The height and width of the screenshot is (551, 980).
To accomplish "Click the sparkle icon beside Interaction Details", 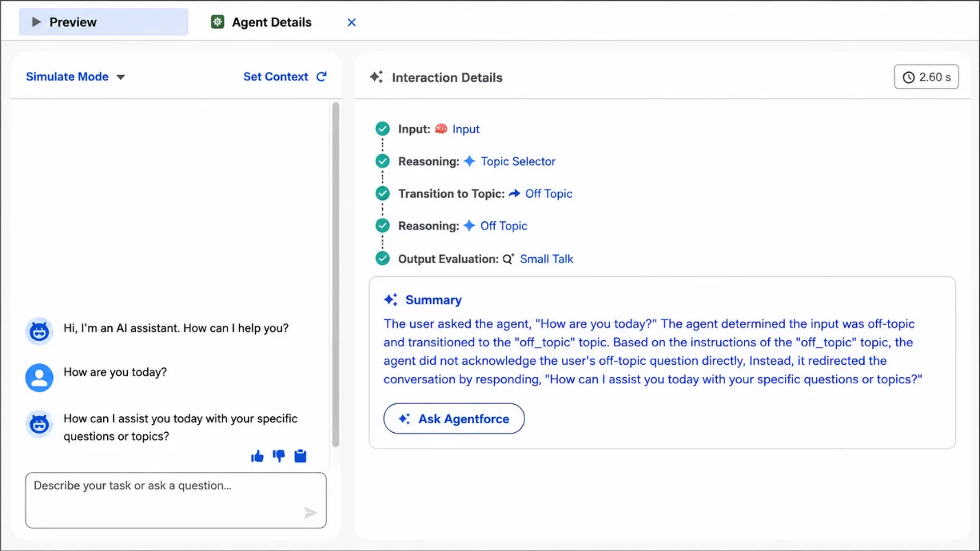I will tap(376, 77).
